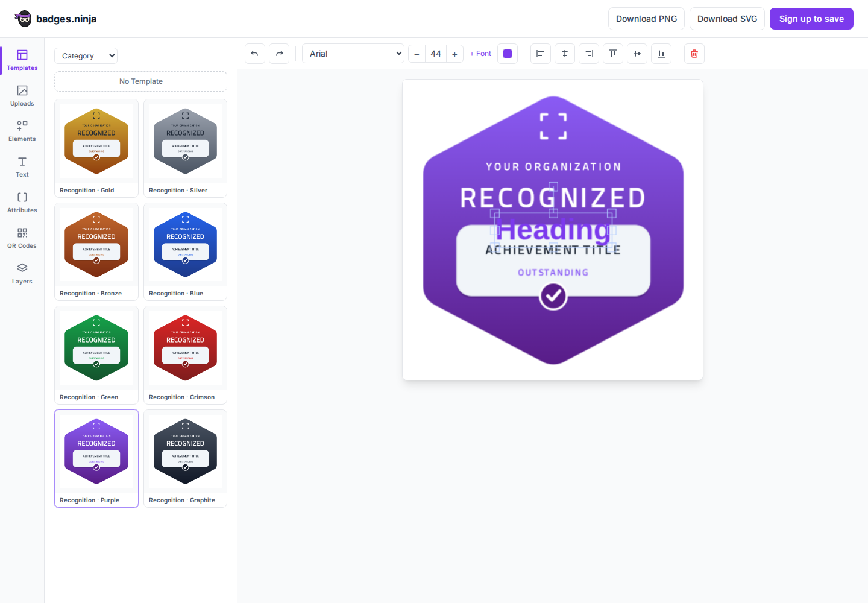
Task: Open the Attributes sidebar tab
Action: (x=22, y=203)
